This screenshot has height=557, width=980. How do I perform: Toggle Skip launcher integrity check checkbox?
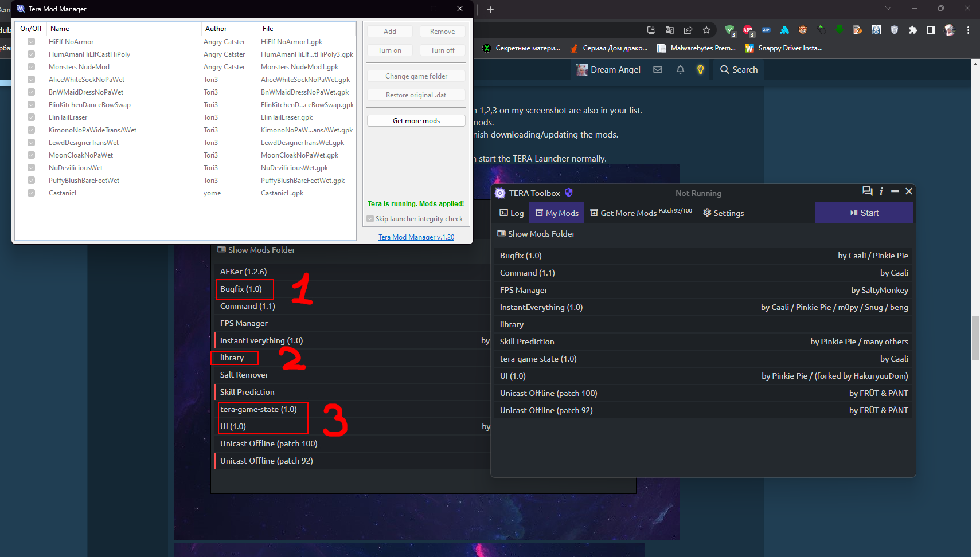pos(370,219)
